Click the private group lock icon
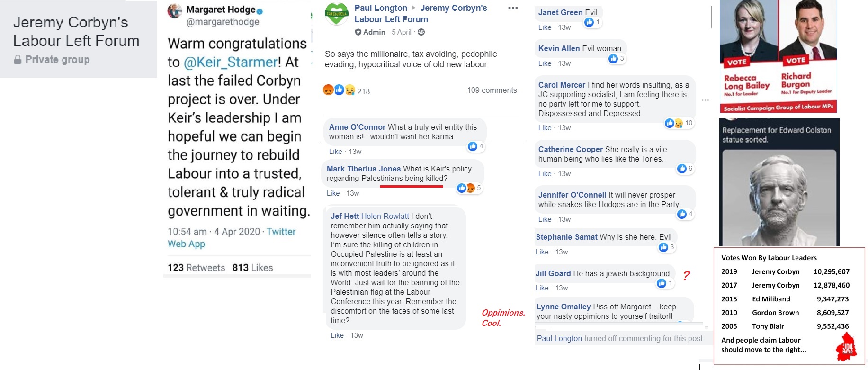Image resolution: width=868 pixels, height=370 pixels. 18,60
